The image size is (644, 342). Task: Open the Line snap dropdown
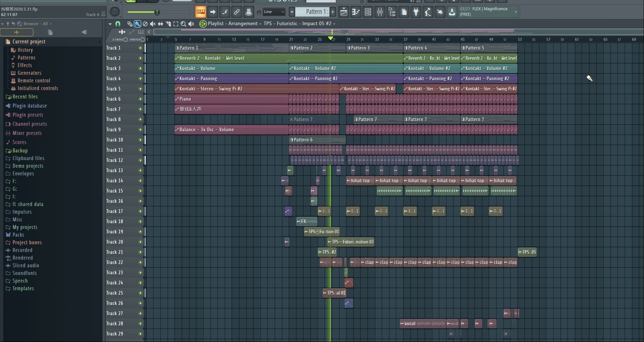(274, 12)
